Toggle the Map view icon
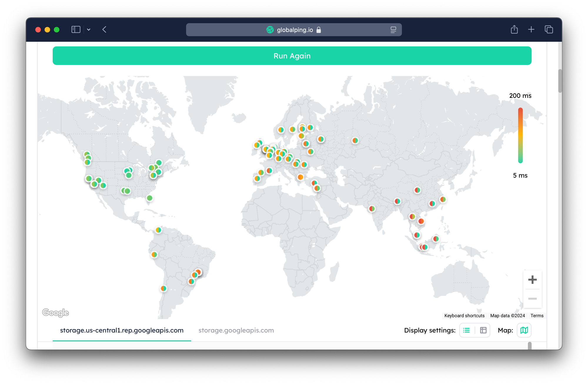The height and width of the screenshot is (384, 588). [x=524, y=330]
